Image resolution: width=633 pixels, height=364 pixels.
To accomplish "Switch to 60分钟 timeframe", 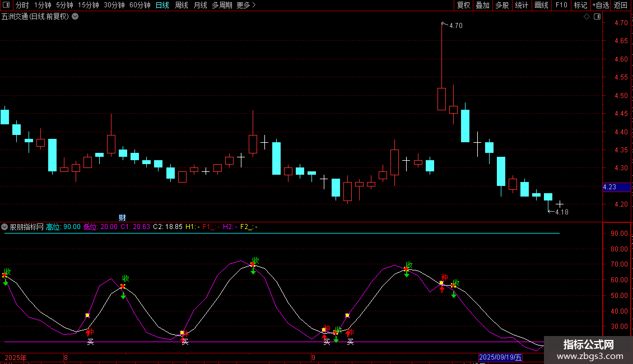I will tap(139, 5).
